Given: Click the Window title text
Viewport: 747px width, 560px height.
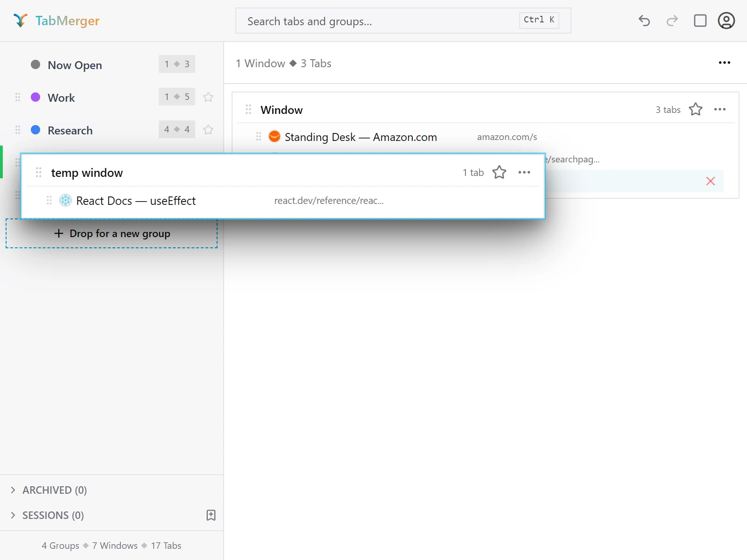Looking at the screenshot, I should [282, 110].
